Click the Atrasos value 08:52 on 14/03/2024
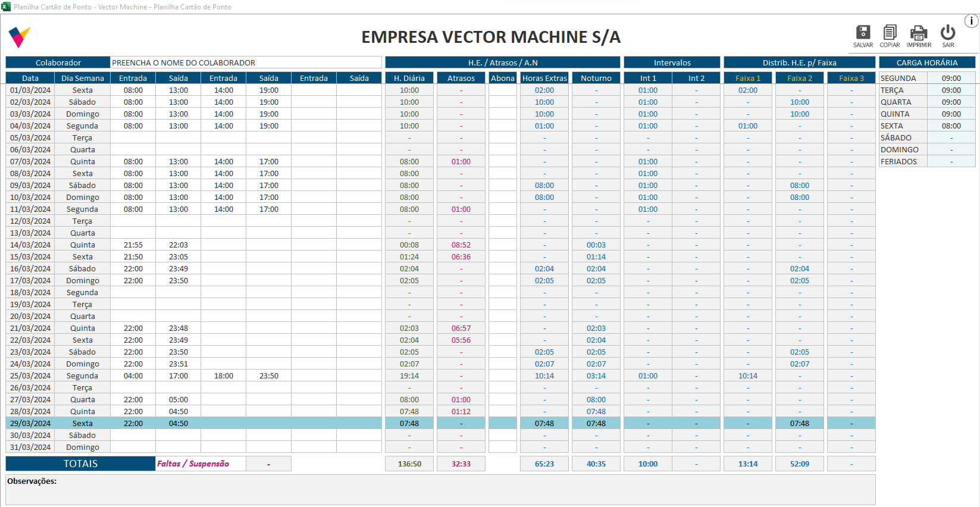The width and height of the screenshot is (980, 507). (461, 245)
